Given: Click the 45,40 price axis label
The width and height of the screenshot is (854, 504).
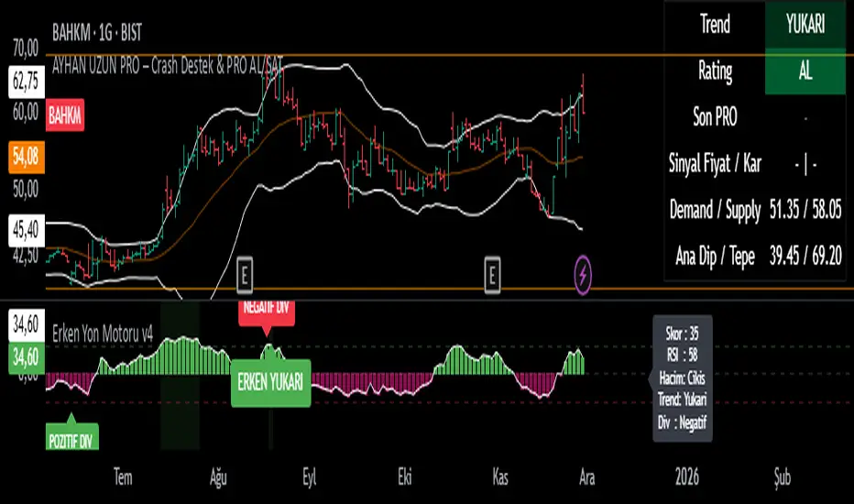Looking at the screenshot, I should [27, 230].
